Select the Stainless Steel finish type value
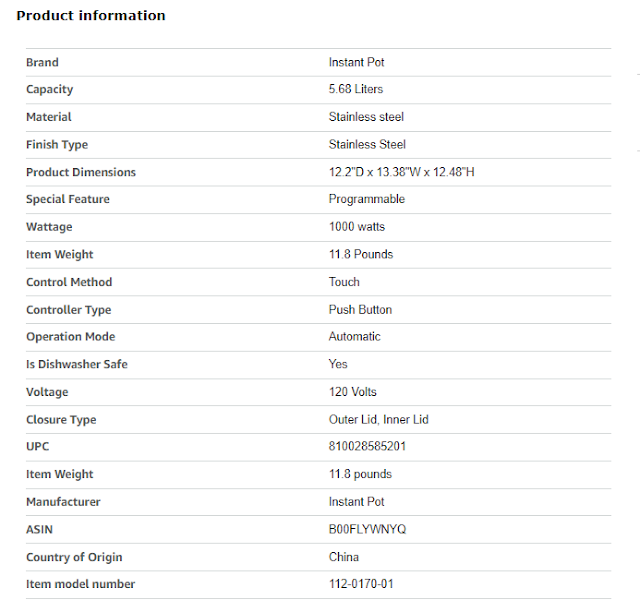Screen dimensions: 640x600 pos(367,144)
